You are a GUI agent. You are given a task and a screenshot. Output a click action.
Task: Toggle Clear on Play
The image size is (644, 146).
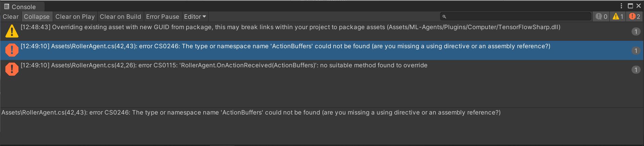click(x=75, y=16)
